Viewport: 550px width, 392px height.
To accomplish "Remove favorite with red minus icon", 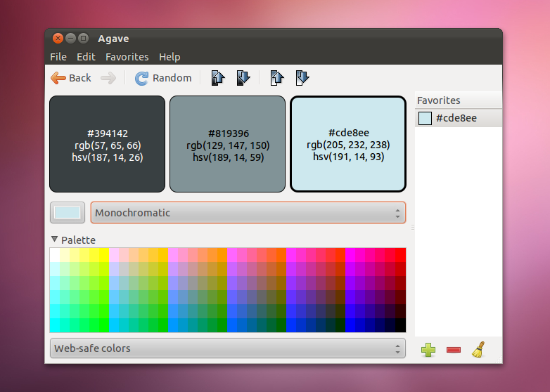I will click(454, 350).
